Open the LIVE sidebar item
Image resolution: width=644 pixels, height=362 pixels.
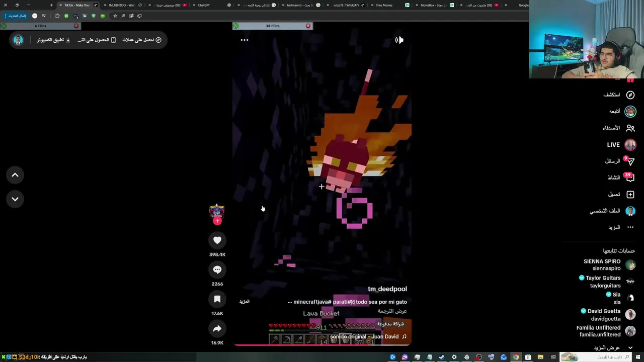coord(621,145)
